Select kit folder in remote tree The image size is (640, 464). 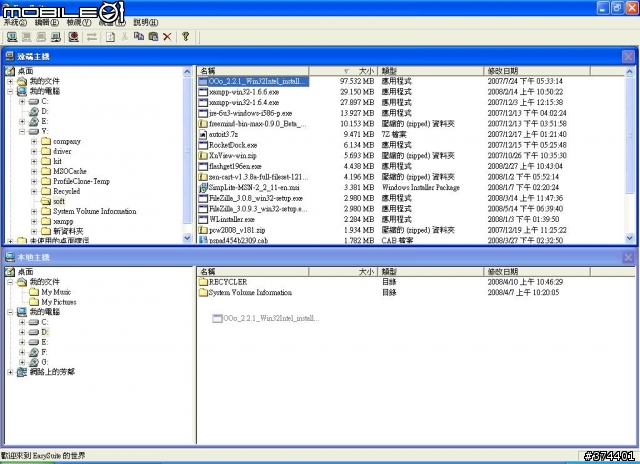[57, 161]
